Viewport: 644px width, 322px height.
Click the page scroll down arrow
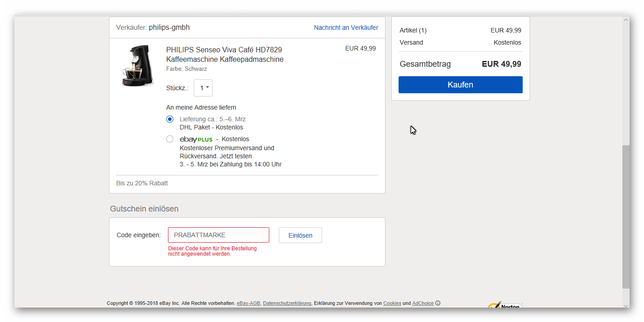coord(626,305)
